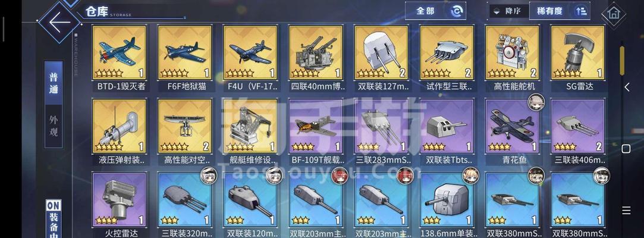This screenshot has height=238, width=644.
Task: Open the 全部 category filter dropdown
Action: coord(435,11)
